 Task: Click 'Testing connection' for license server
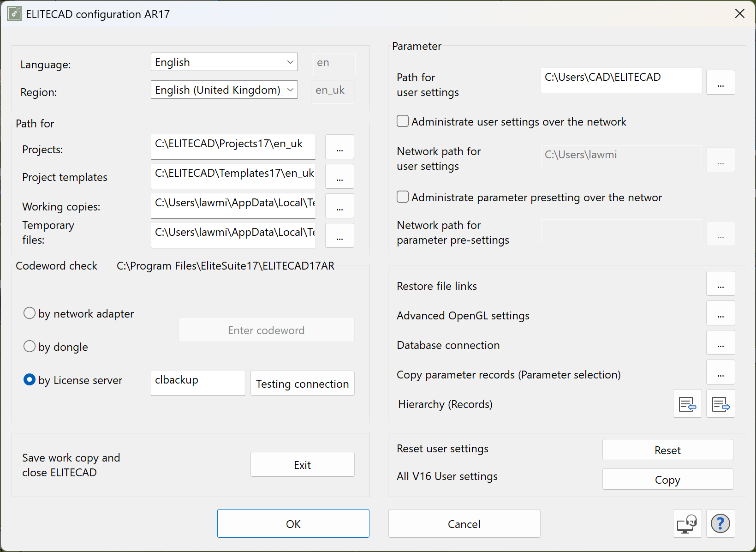tap(302, 383)
